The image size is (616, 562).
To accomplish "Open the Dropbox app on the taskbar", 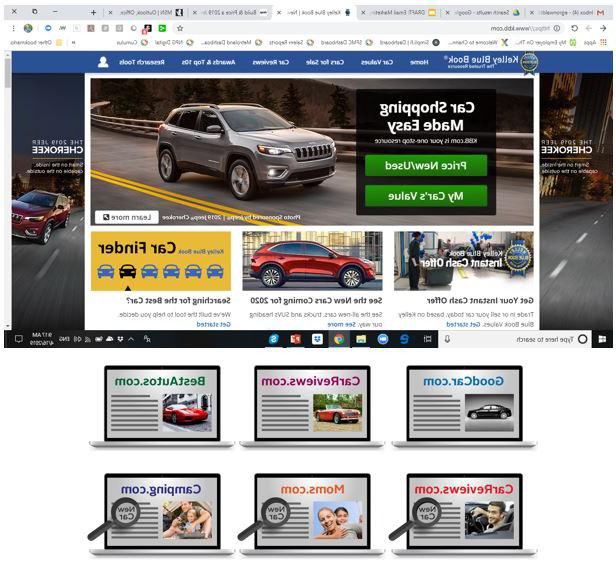I will pos(317,339).
